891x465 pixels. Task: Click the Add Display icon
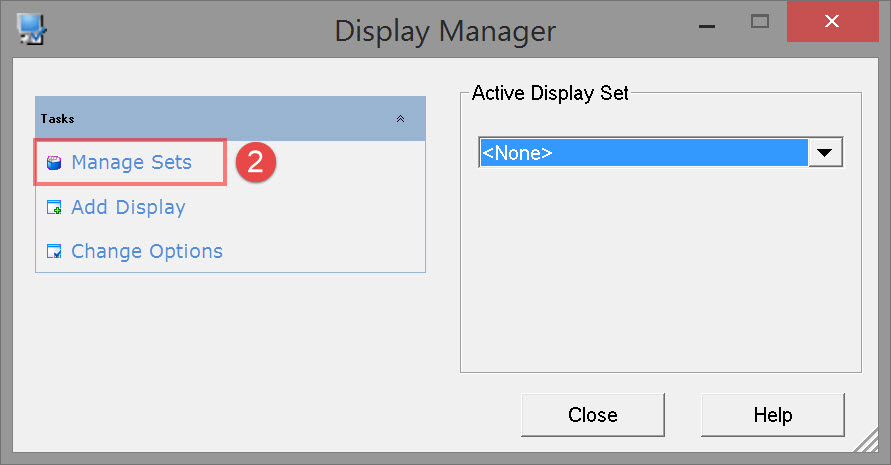[x=54, y=208]
